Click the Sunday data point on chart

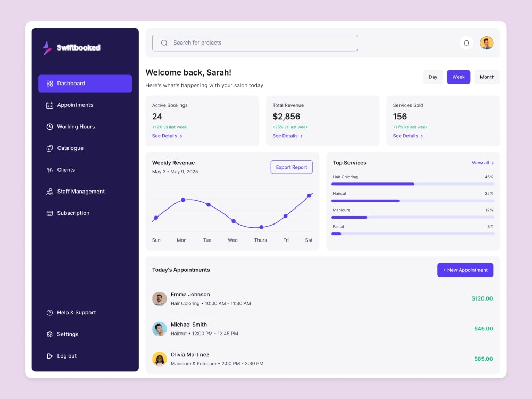(x=156, y=218)
